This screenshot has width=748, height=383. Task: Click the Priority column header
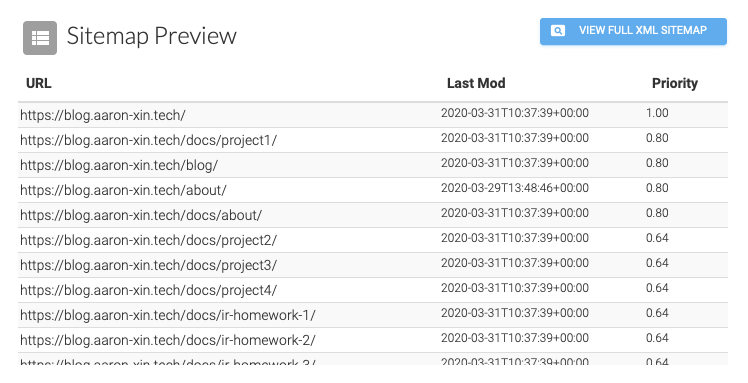pyautogui.click(x=675, y=83)
